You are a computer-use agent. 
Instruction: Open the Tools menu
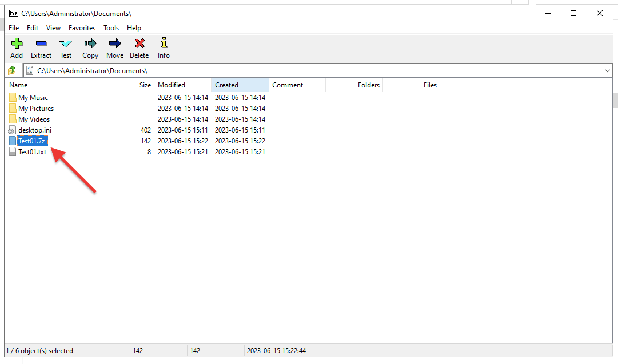[x=111, y=28]
